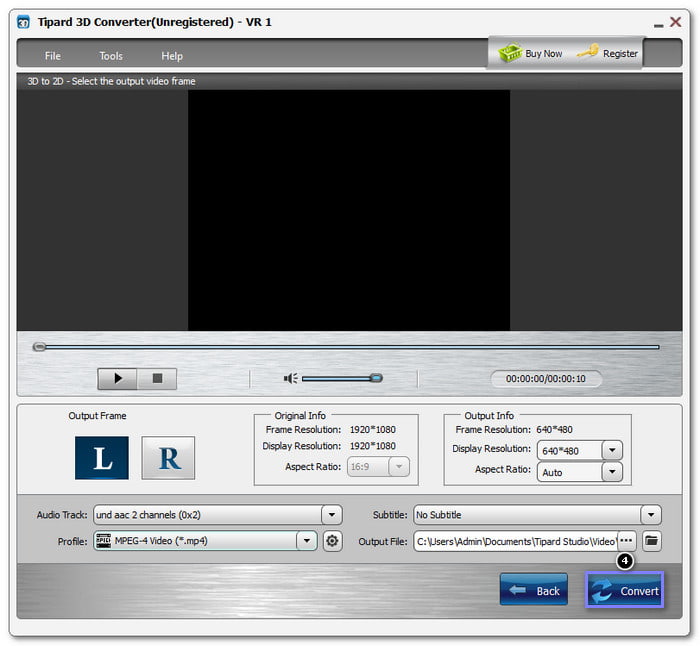The image size is (700, 646).
Task: Play the video preview
Action: click(x=117, y=379)
